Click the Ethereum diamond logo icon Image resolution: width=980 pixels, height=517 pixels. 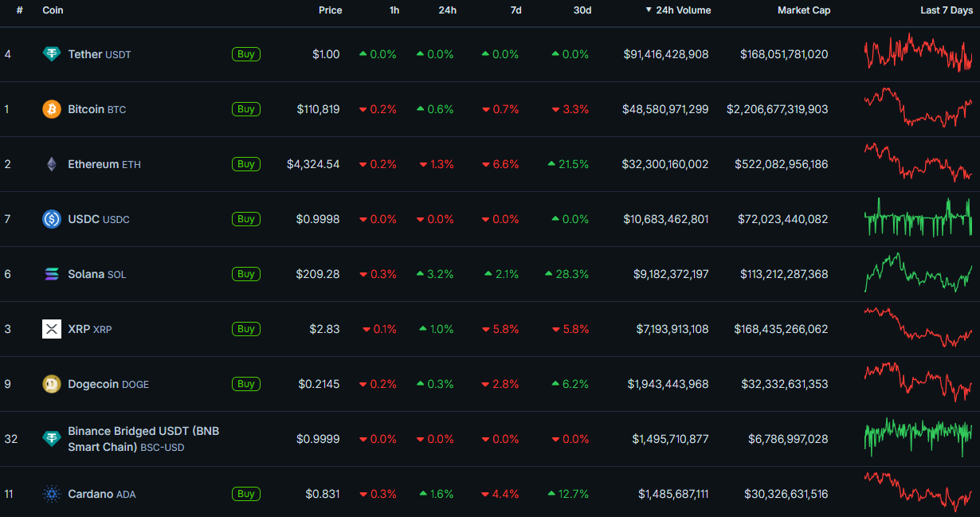click(52, 164)
